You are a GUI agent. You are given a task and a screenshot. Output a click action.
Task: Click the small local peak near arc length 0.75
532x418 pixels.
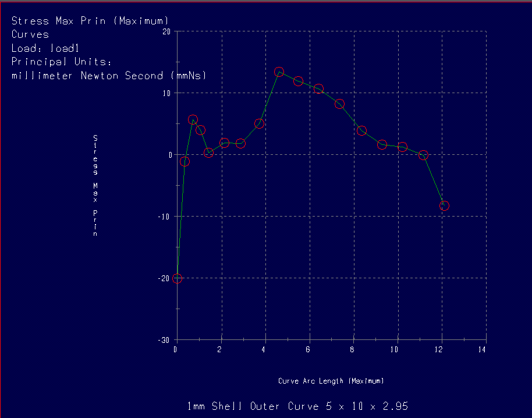click(x=193, y=119)
